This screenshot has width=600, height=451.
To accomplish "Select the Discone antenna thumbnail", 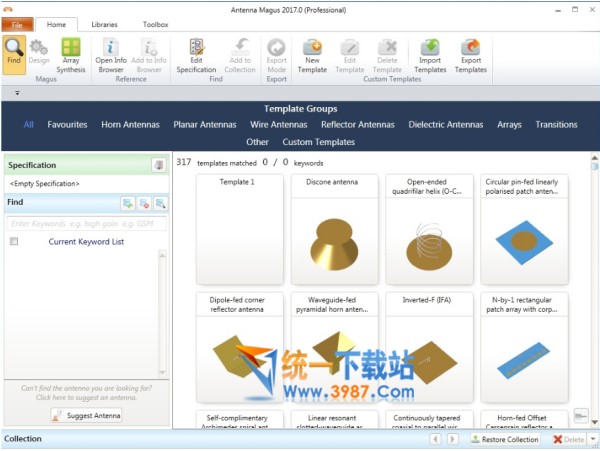I will click(335, 229).
